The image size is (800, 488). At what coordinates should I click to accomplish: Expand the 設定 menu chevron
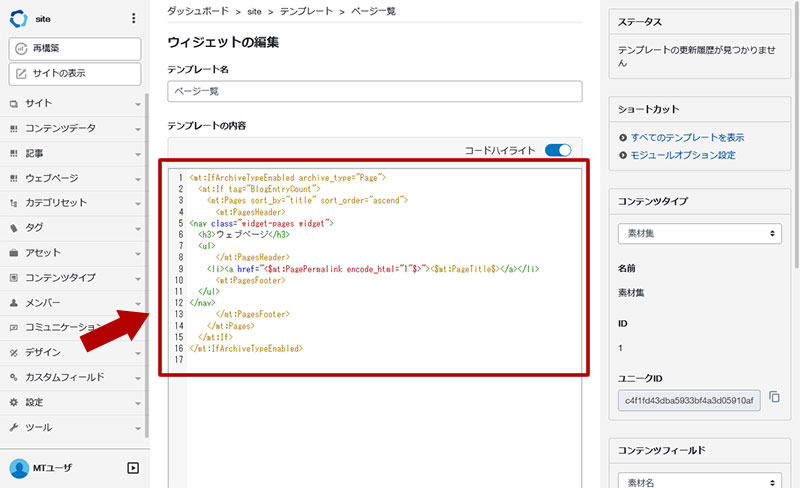[138, 403]
